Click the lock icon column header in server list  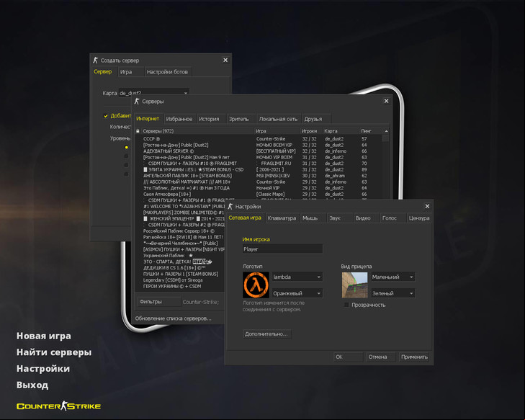click(138, 131)
